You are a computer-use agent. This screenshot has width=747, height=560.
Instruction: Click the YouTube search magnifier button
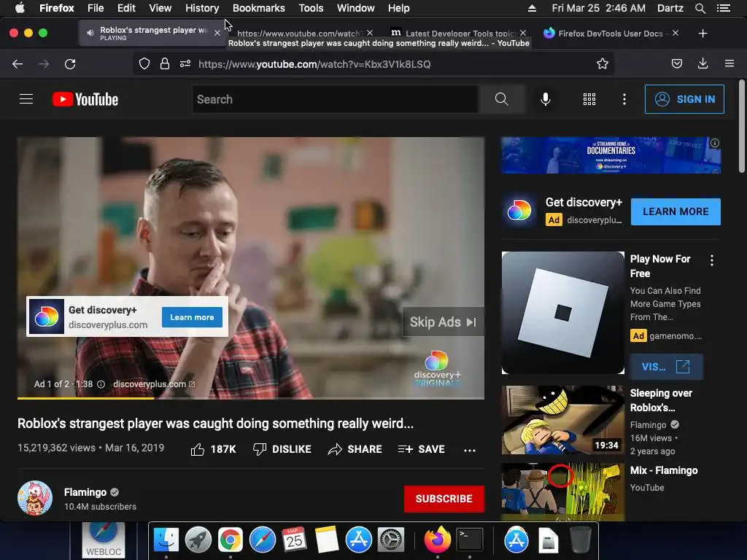(x=502, y=99)
